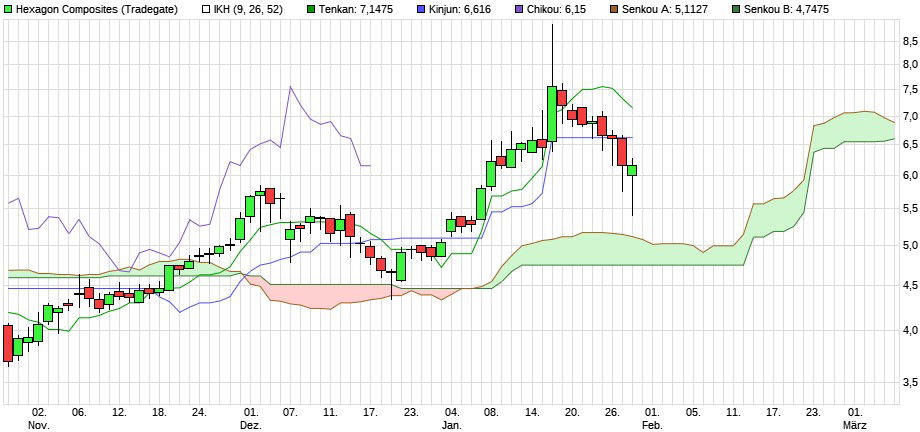Screen dimensions: 920x432
Task: Click the 'Jan.' month label on time axis
Action: (451, 424)
